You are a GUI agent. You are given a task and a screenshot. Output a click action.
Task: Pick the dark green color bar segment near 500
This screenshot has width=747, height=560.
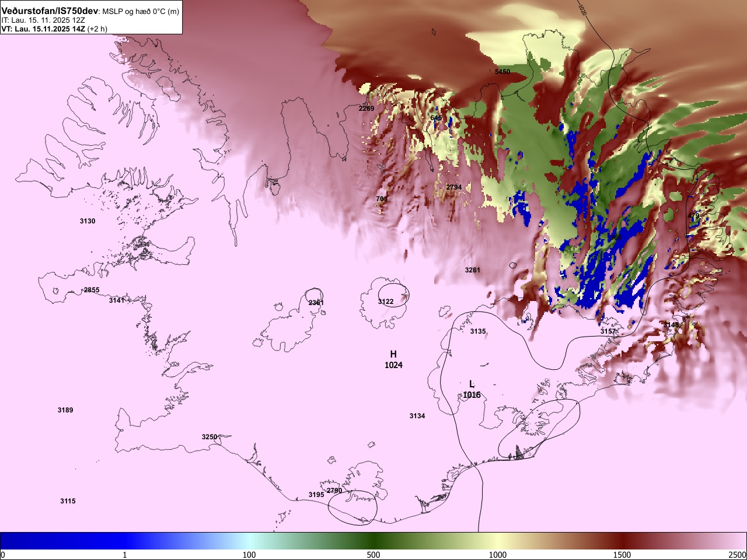pyautogui.click(x=373, y=541)
